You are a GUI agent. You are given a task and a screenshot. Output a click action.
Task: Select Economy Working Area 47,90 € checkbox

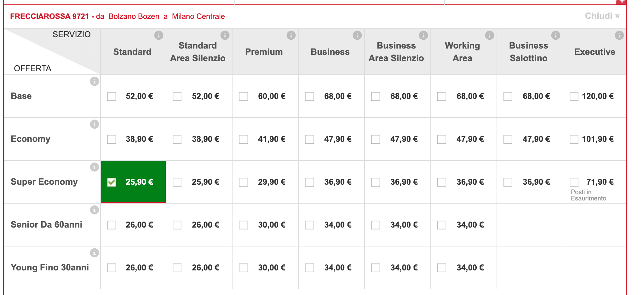coord(442,139)
